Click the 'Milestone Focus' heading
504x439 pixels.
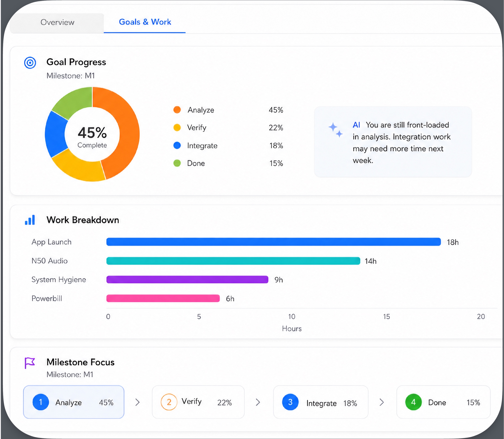pos(80,362)
